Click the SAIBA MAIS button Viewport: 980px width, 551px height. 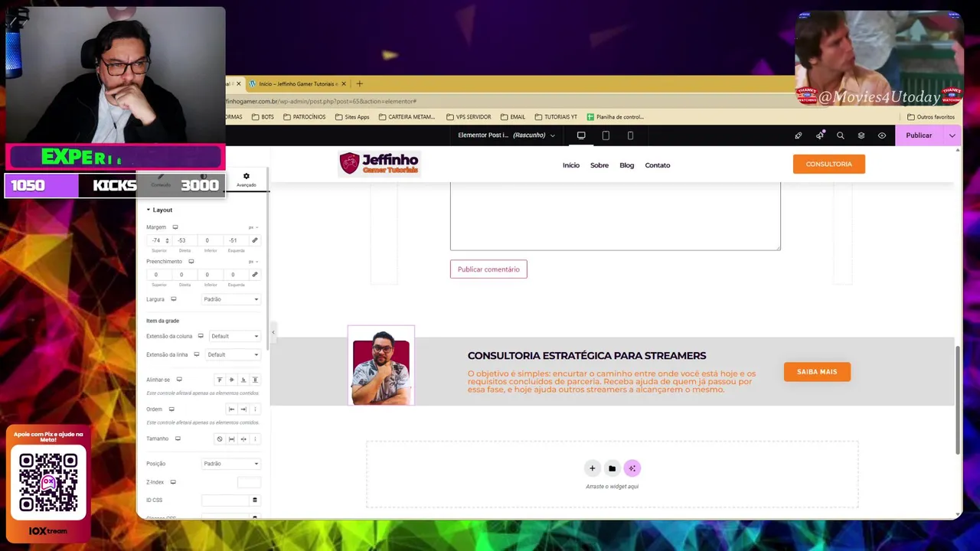tap(817, 372)
